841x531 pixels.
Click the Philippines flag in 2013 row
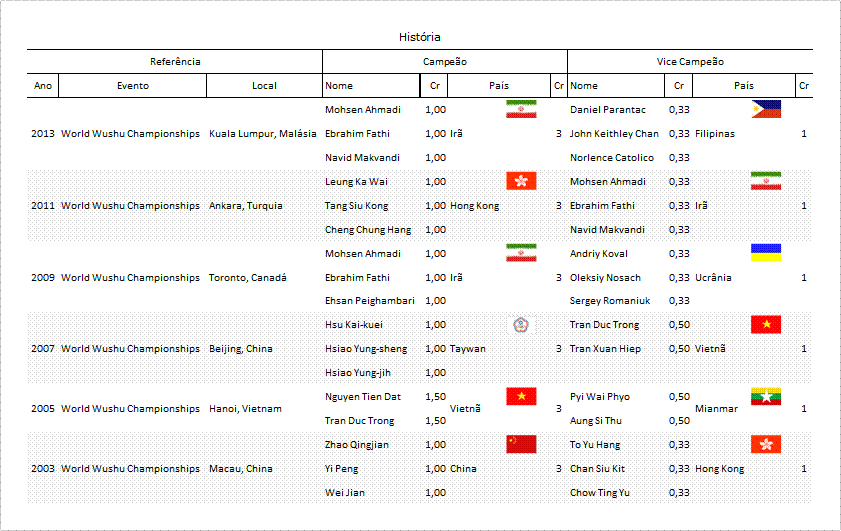pyautogui.click(x=766, y=109)
